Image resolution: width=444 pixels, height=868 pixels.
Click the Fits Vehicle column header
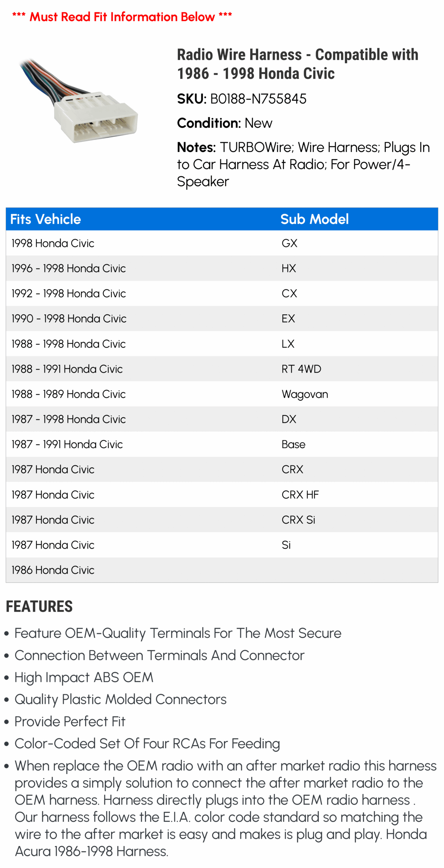click(46, 219)
